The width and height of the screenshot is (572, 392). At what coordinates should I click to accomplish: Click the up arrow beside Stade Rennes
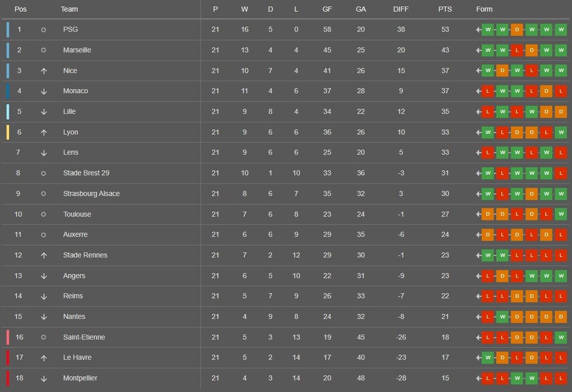tap(43, 255)
